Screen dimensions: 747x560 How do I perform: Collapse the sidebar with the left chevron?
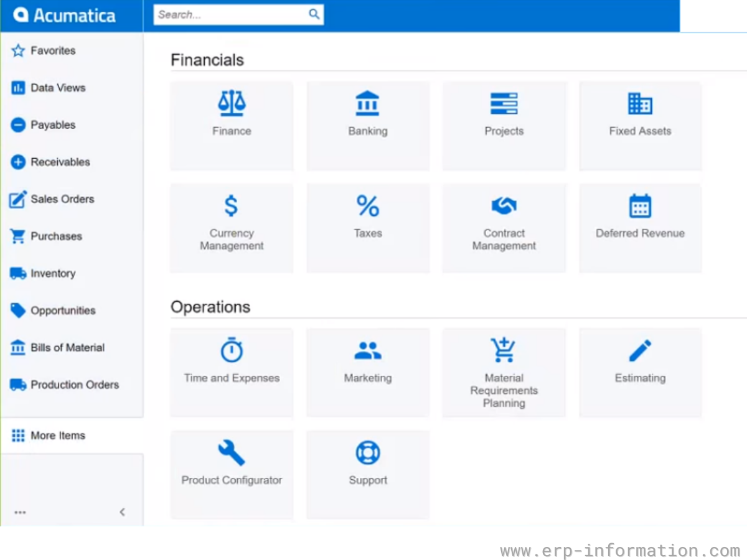pyautogui.click(x=122, y=512)
